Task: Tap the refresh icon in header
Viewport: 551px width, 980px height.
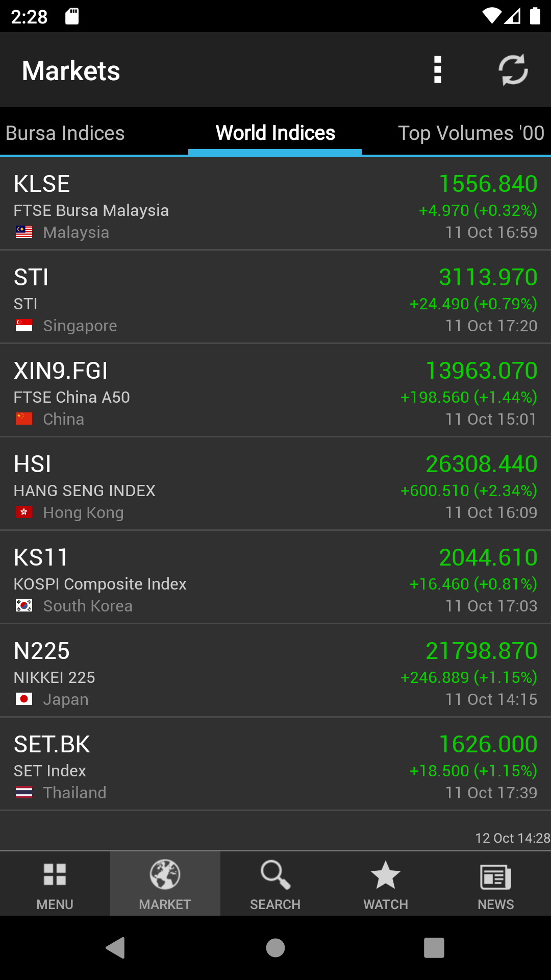Action: tap(513, 70)
